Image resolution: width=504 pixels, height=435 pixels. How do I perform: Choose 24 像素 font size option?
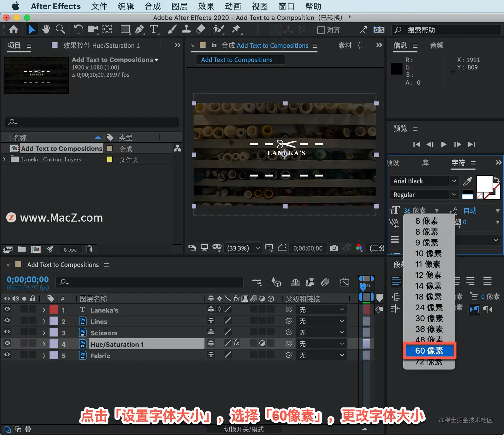click(x=429, y=307)
